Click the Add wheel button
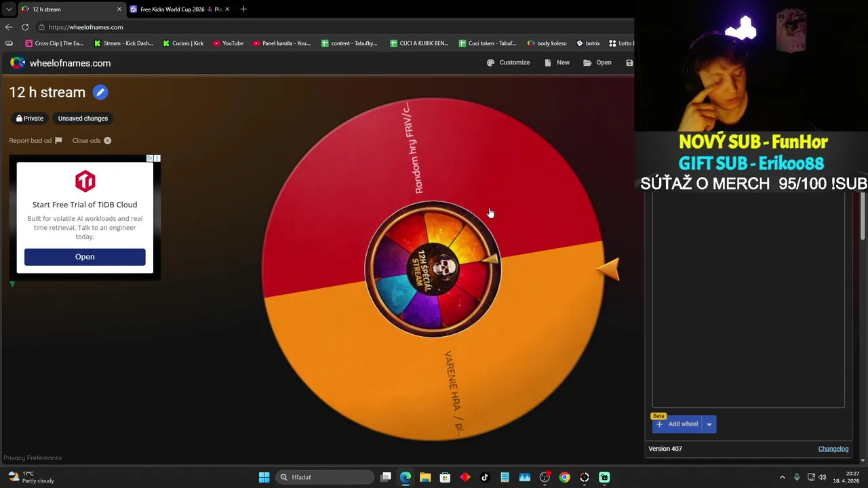Viewport: 868px width, 488px height. coord(677,424)
